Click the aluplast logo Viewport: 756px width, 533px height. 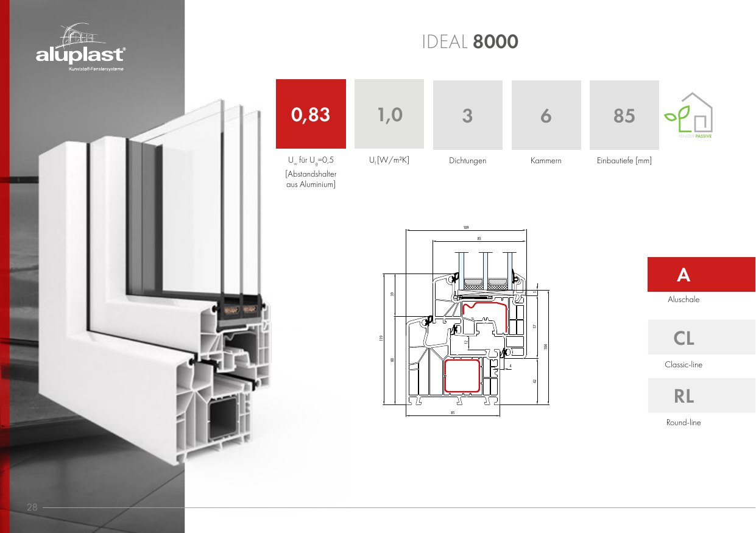81,47
